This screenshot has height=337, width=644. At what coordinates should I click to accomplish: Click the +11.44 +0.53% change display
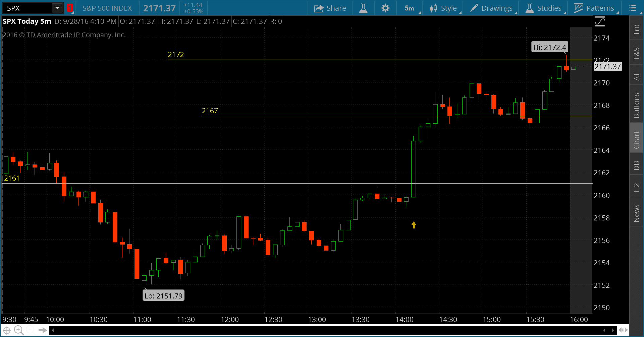pos(194,8)
